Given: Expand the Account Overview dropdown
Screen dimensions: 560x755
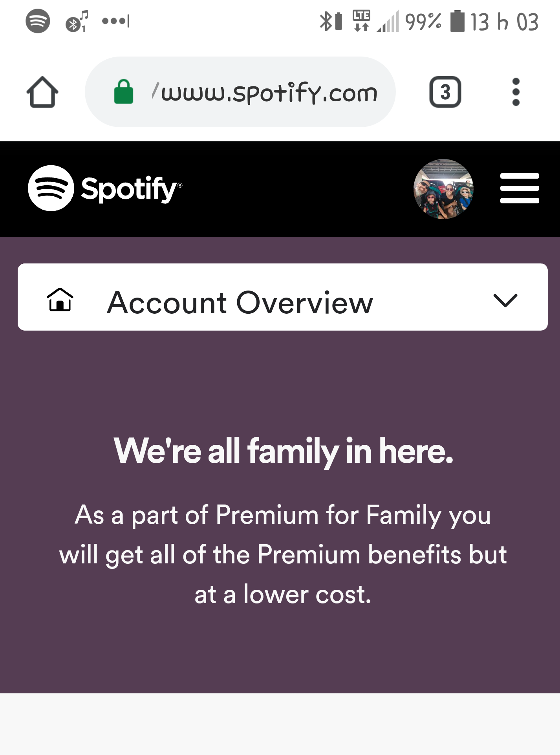Looking at the screenshot, I should [283, 297].
